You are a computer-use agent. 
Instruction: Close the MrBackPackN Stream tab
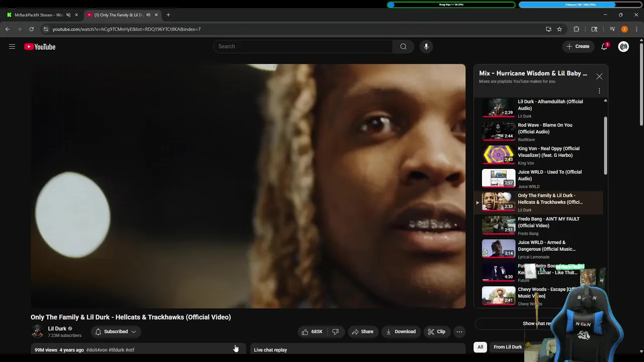pos(76,15)
